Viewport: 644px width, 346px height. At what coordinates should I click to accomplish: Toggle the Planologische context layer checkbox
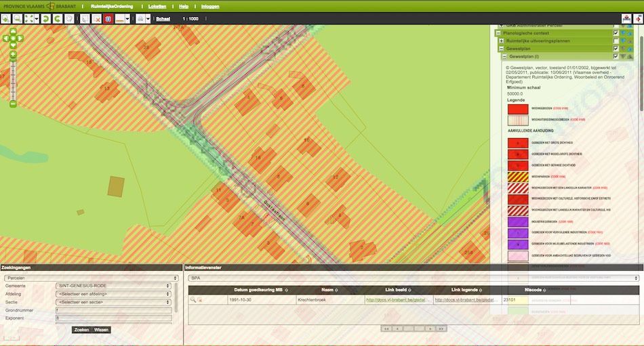point(616,33)
